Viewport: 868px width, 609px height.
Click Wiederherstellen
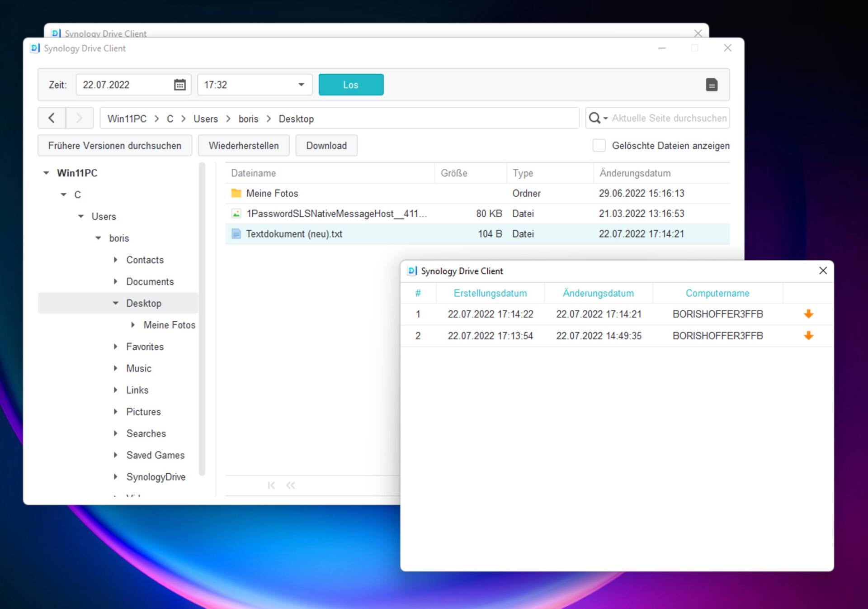pos(243,145)
